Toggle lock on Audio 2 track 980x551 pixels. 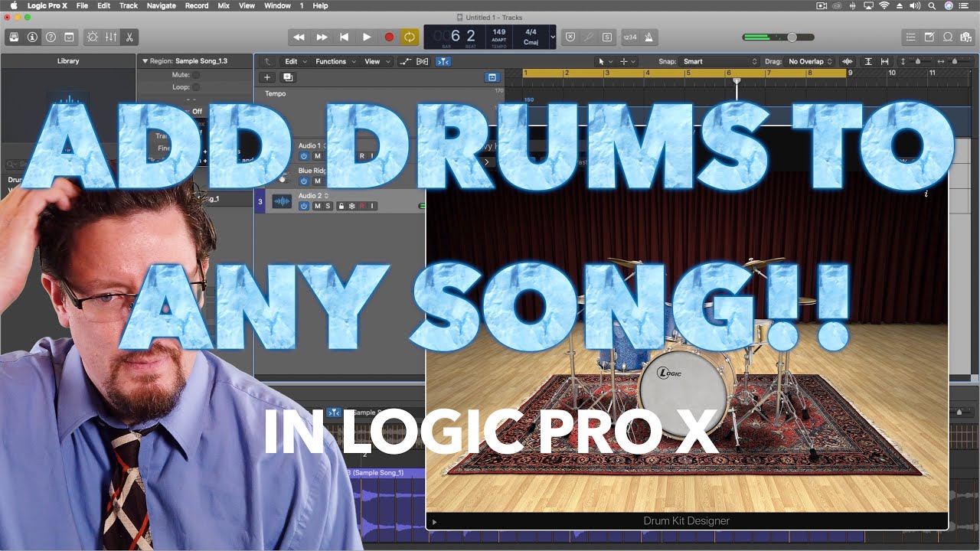coord(341,206)
